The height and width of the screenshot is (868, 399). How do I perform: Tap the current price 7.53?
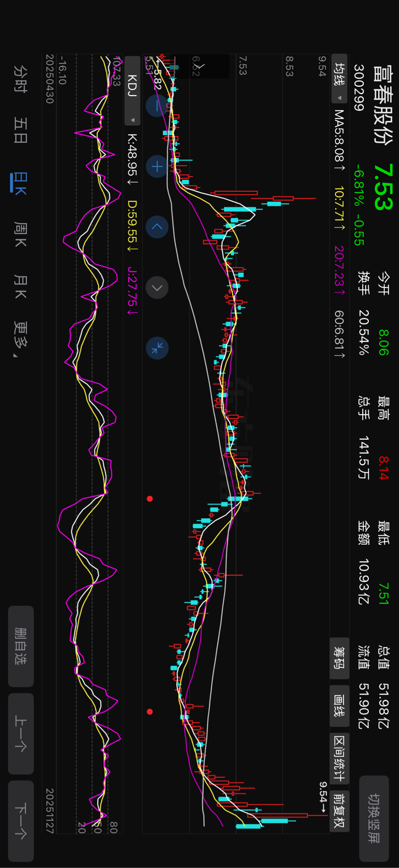[383, 187]
